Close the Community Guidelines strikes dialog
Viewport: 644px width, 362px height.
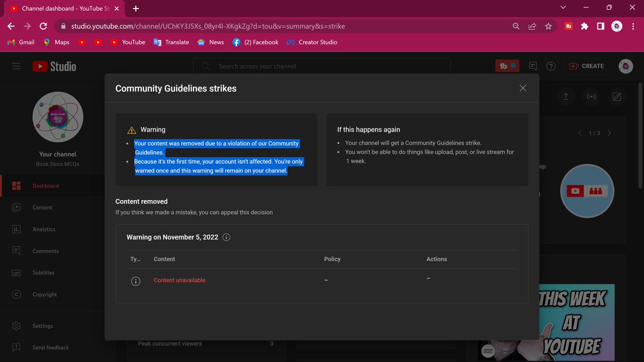click(x=523, y=88)
